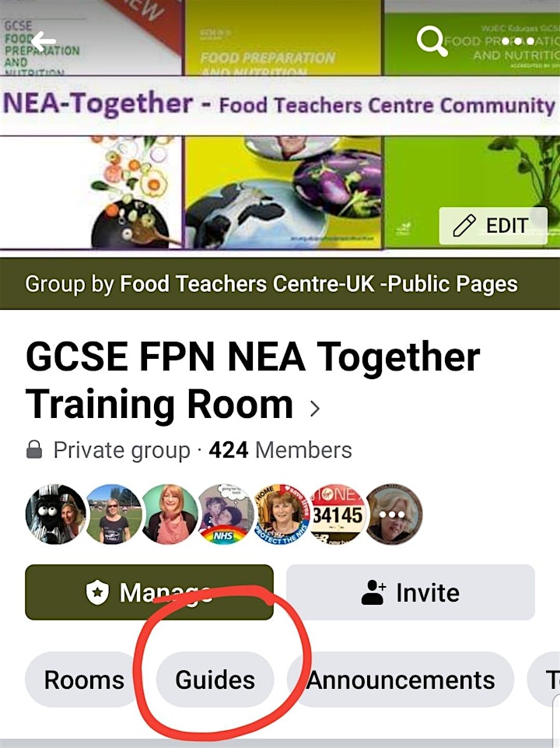Expand group info chevron beside Training Room

coord(314,409)
